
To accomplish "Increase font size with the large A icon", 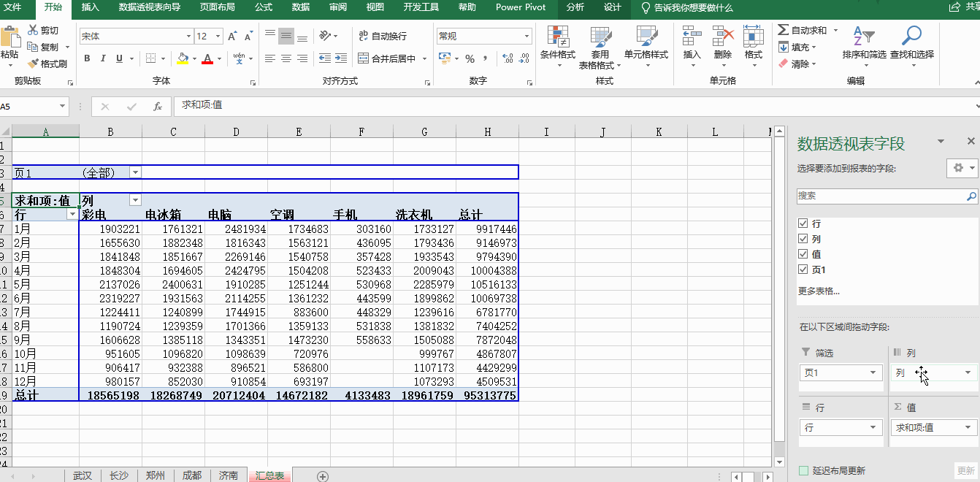I will [x=232, y=36].
